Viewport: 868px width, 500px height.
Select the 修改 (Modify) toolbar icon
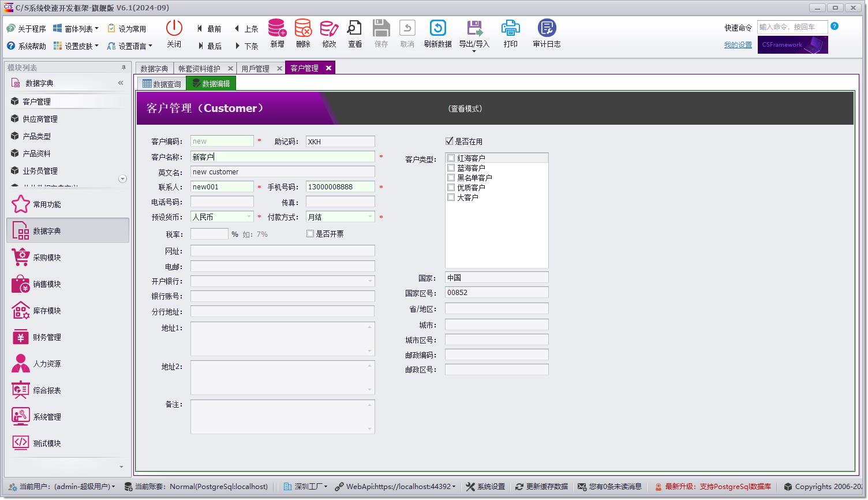(328, 33)
